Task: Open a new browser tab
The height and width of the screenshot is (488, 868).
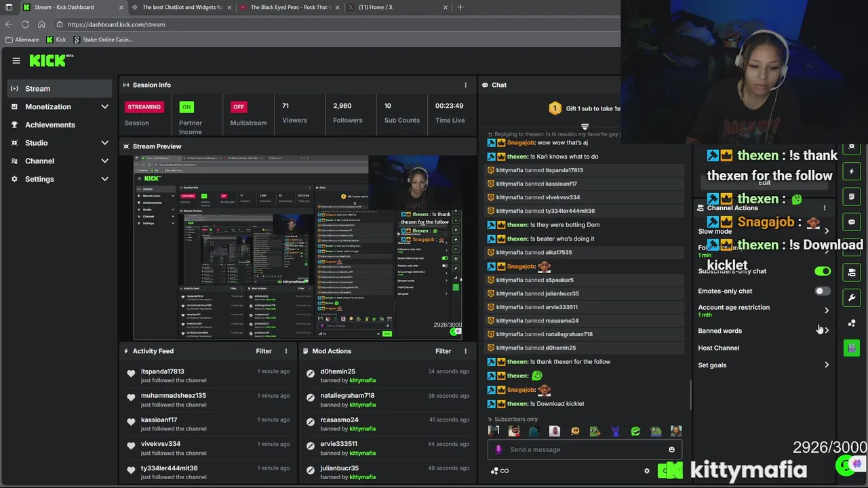Action: [x=460, y=7]
